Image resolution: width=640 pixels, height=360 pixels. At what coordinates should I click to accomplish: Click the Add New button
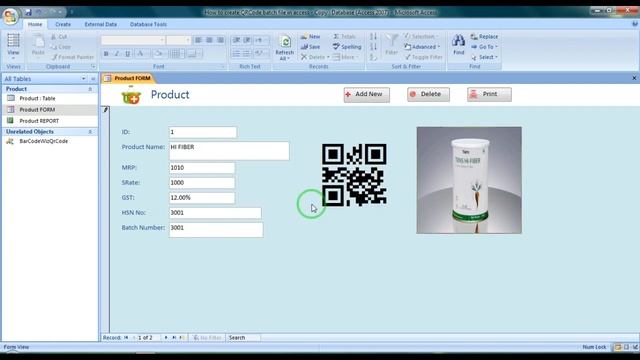[x=367, y=94]
